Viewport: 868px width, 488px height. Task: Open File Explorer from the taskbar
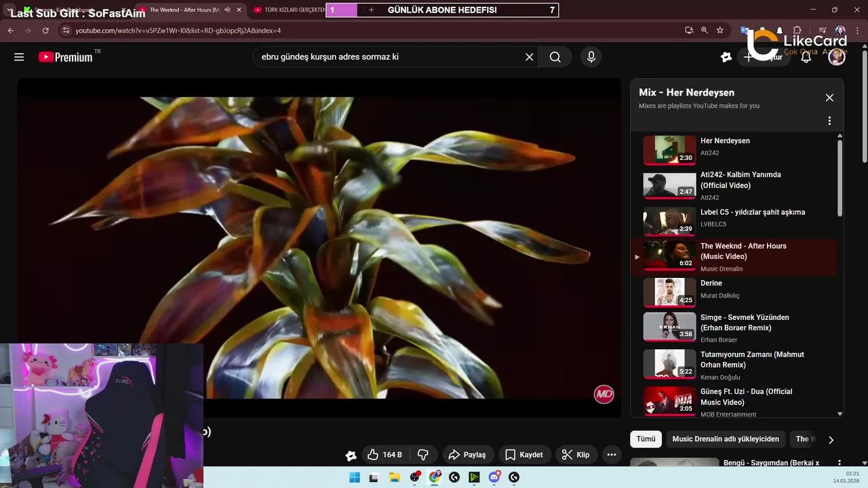pyautogui.click(x=394, y=477)
